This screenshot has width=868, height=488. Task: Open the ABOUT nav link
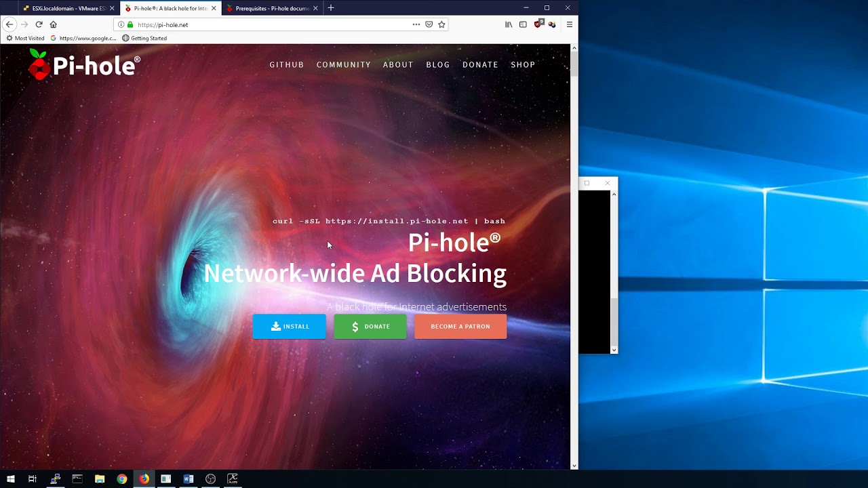point(398,64)
